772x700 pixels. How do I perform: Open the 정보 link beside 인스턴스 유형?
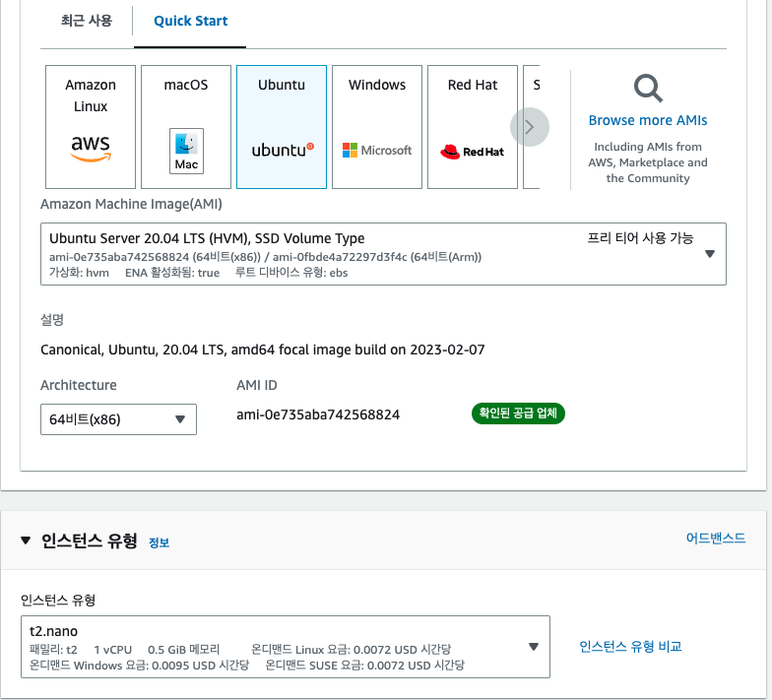[x=160, y=543]
